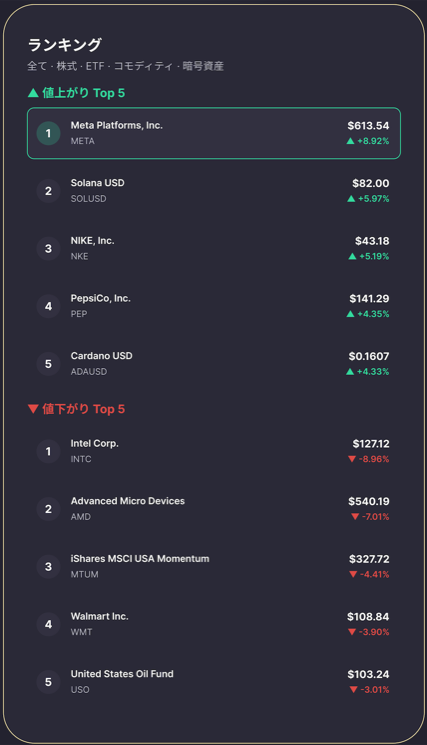Click the red down arrow next to -8.96%
The width and height of the screenshot is (427, 745).
pyautogui.click(x=352, y=459)
